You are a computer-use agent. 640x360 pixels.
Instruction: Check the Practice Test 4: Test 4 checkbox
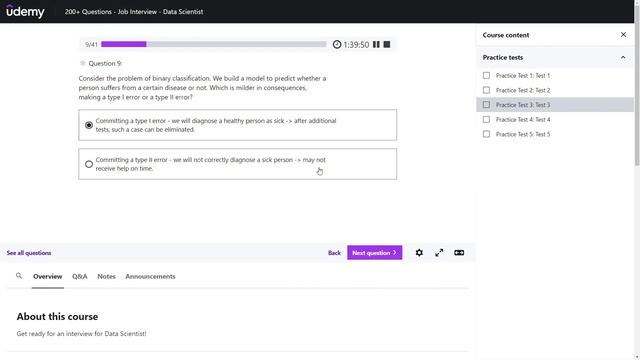tap(486, 120)
